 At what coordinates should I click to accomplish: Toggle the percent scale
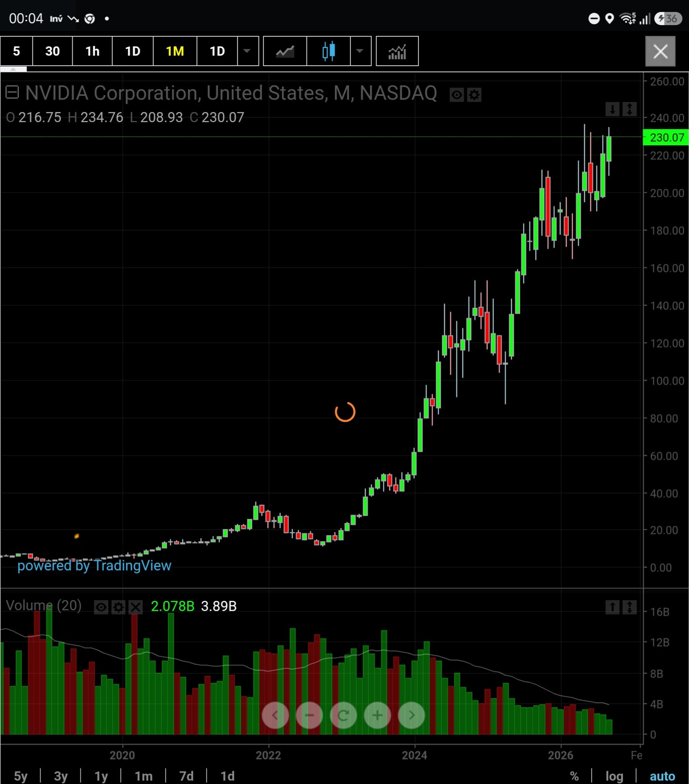(x=575, y=776)
